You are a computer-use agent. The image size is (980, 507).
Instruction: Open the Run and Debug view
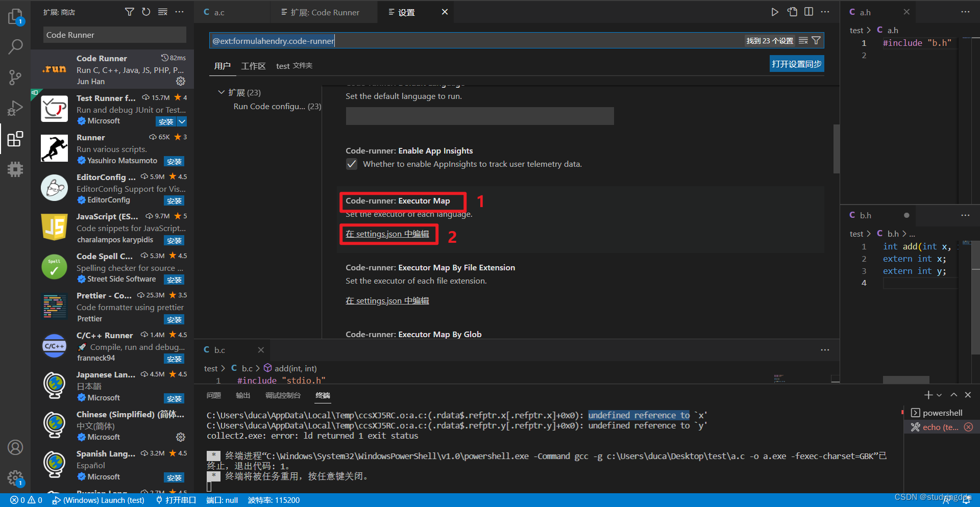15,108
